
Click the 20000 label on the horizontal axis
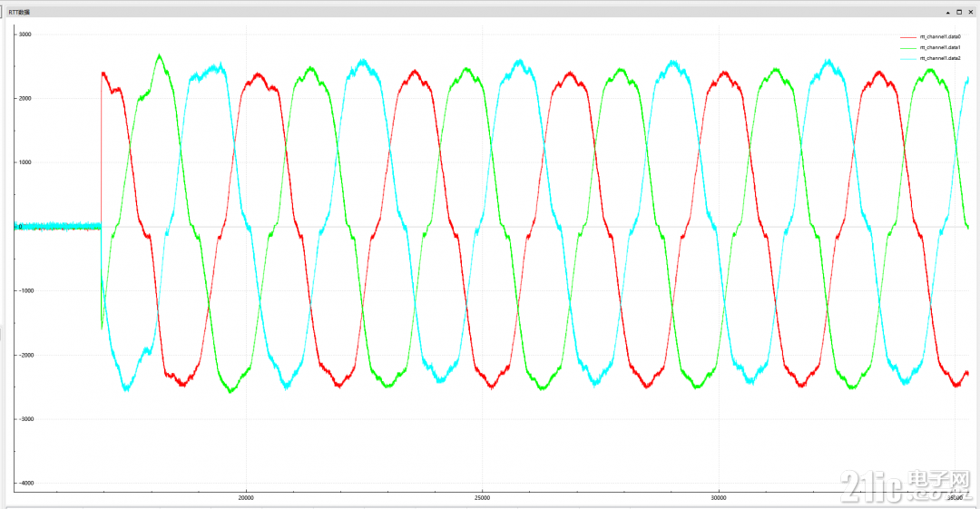pyautogui.click(x=246, y=498)
